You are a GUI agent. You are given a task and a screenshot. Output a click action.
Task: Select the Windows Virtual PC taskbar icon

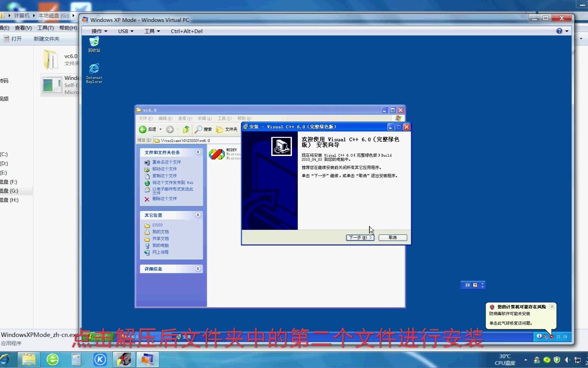148,359
